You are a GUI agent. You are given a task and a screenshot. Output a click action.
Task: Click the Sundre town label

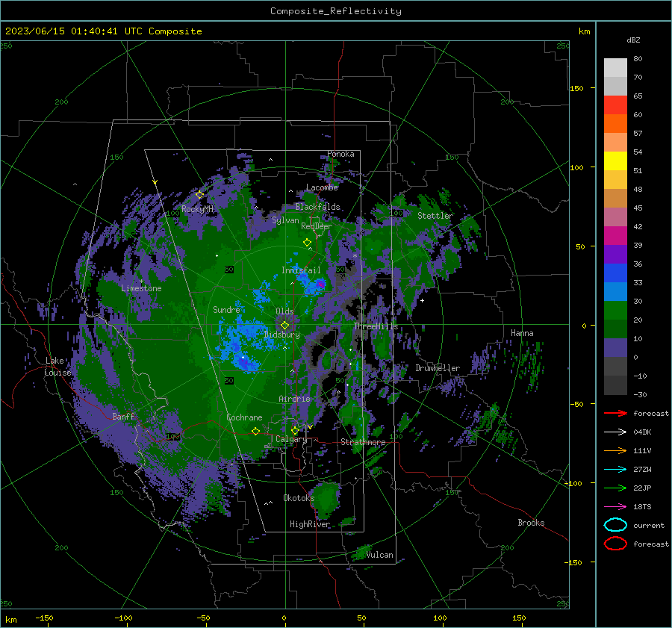pos(226,309)
